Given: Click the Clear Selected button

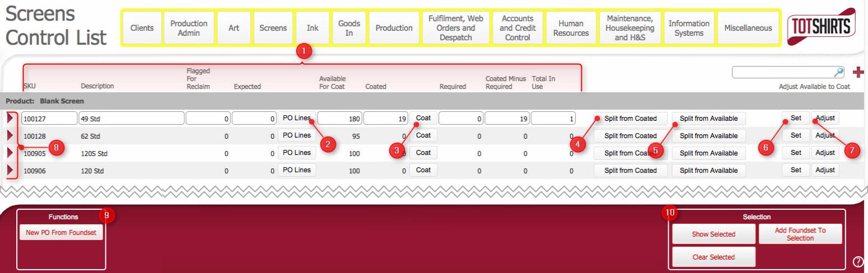Looking at the screenshot, I should [713, 257].
